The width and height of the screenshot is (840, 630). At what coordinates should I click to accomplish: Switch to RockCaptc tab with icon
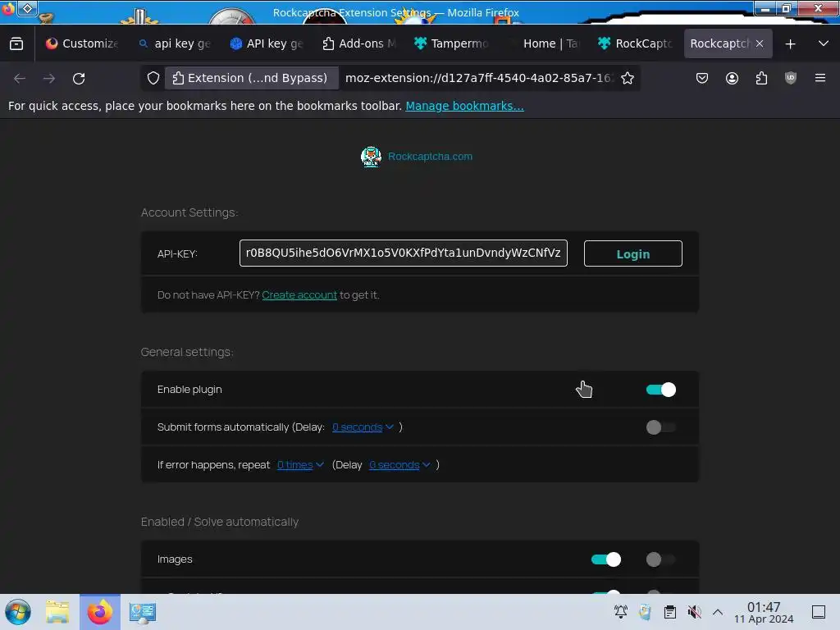636,43
